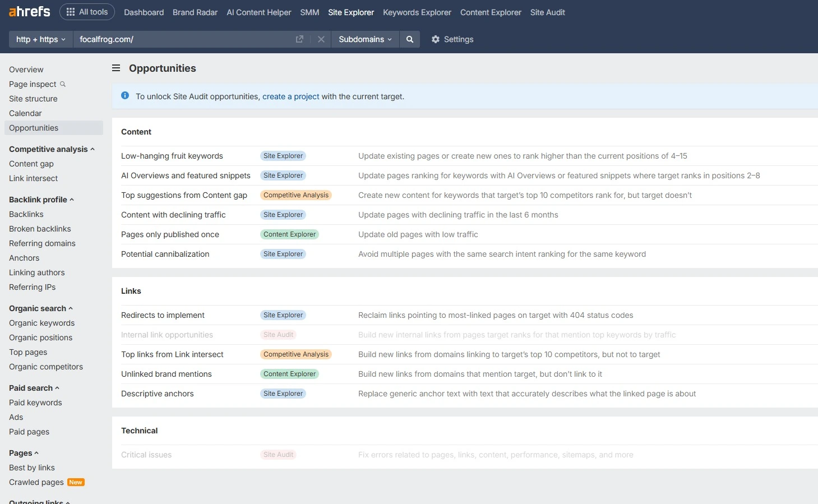The image size is (818, 504).
Task: Click the create a project link
Action: pos(291,96)
